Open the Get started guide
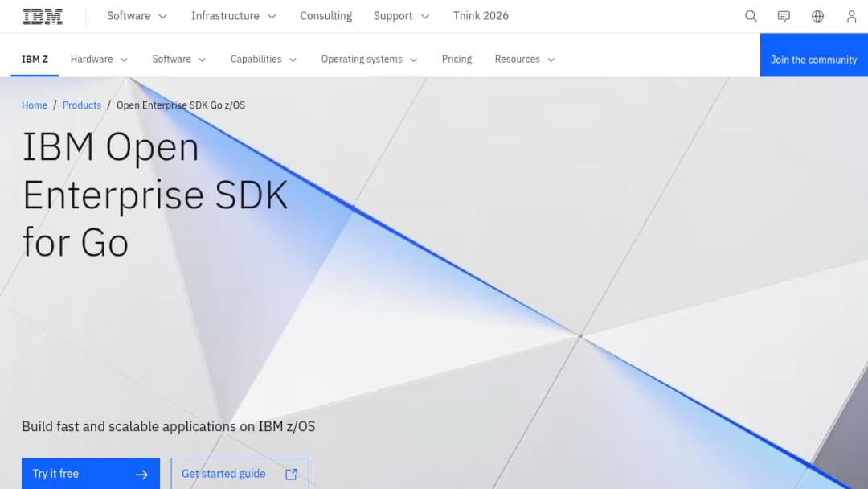Screen dimensions: 868x489 coord(240,474)
